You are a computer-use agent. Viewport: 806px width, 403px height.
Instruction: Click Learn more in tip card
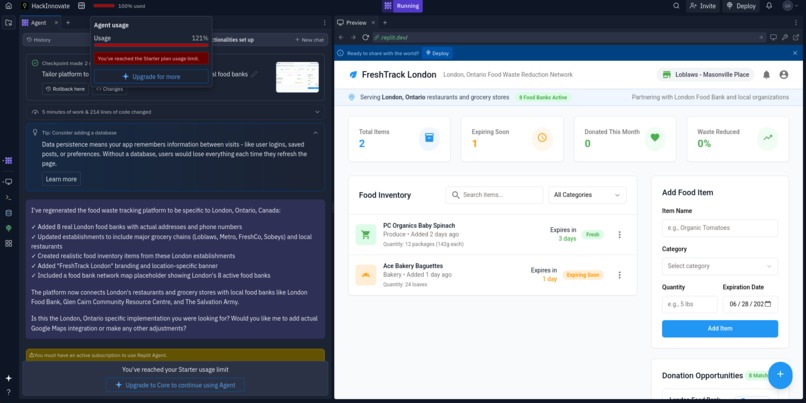(61, 179)
